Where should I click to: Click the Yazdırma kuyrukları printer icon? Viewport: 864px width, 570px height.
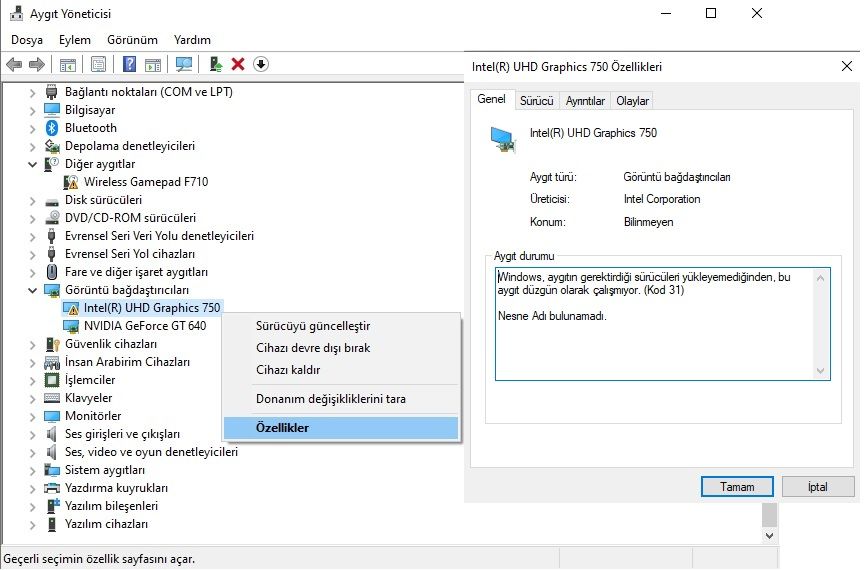click(x=52, y=488)
